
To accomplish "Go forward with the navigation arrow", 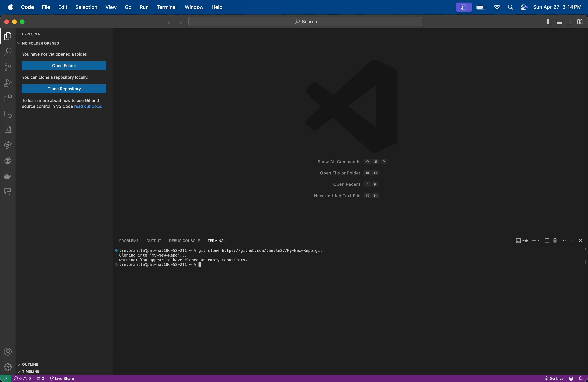I will [180, 22].
